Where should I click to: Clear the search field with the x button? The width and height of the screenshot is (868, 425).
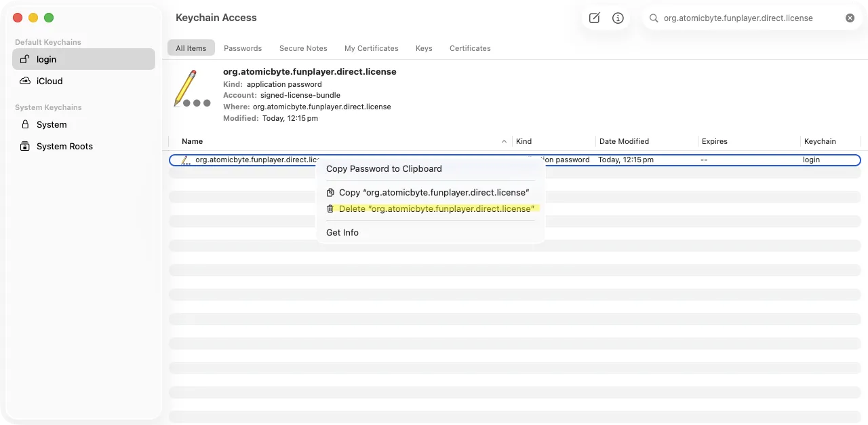point(850,18)
